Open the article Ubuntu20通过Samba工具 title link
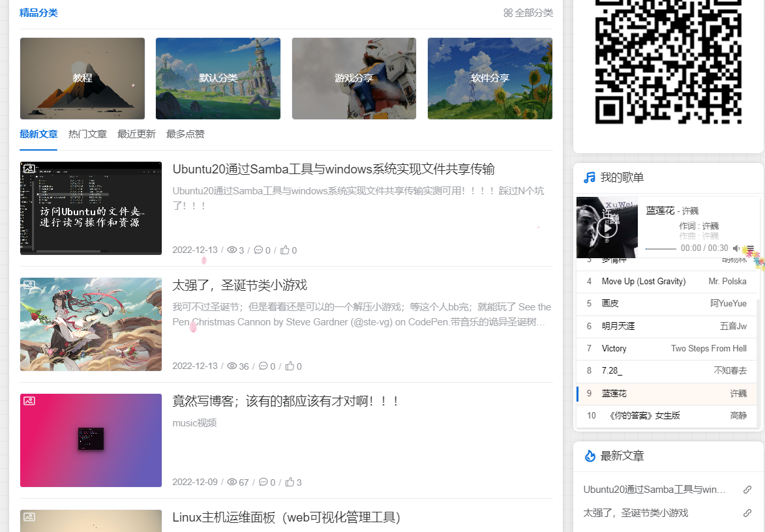765x532 pixels. click(333, 169)
